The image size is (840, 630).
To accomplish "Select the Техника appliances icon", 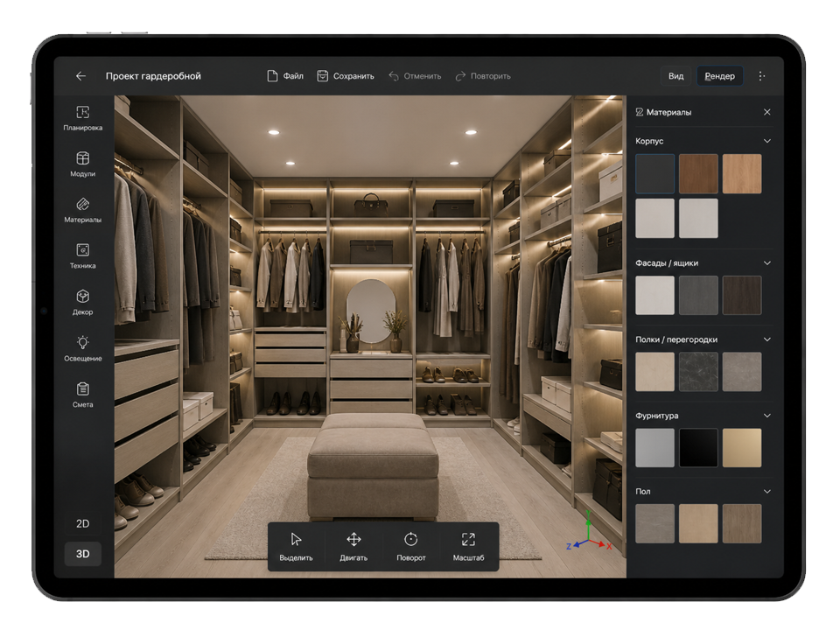I will [82, 256].
